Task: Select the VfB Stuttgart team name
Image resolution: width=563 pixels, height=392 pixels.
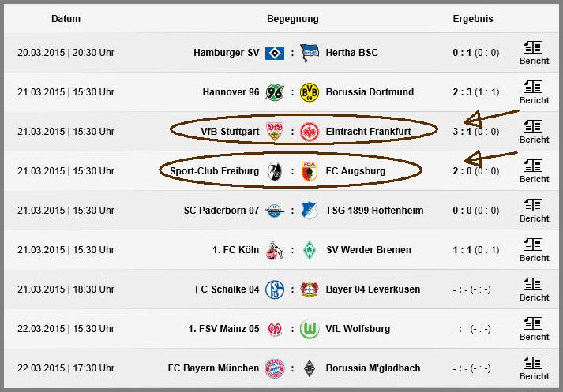Action: 230,132
